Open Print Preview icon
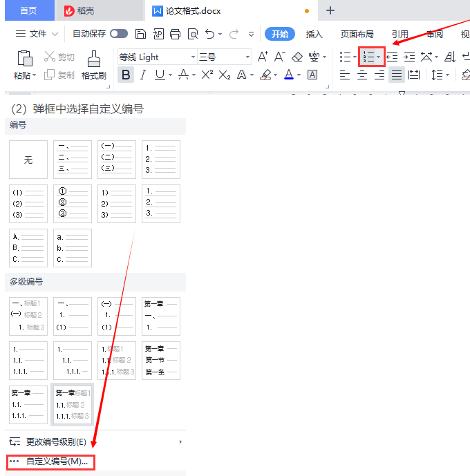This screenshot has width=470, height=476. point(193,34)
